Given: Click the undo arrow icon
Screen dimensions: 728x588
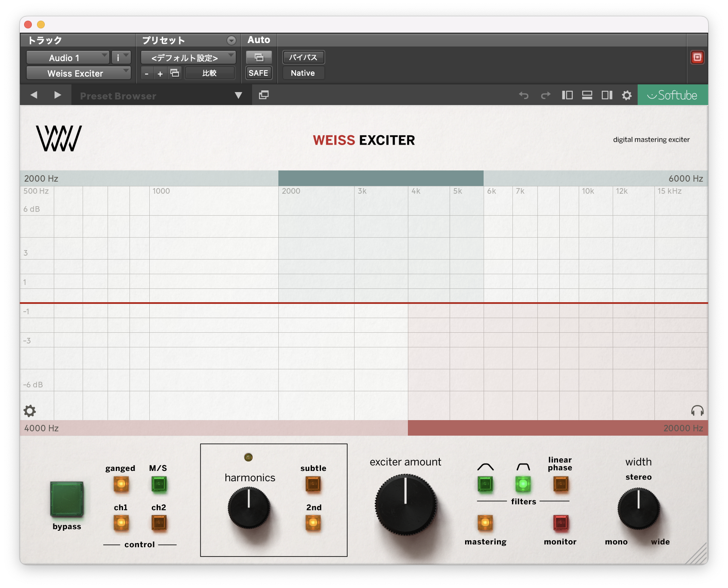Looking at the screenshot, I should point(524,95).
